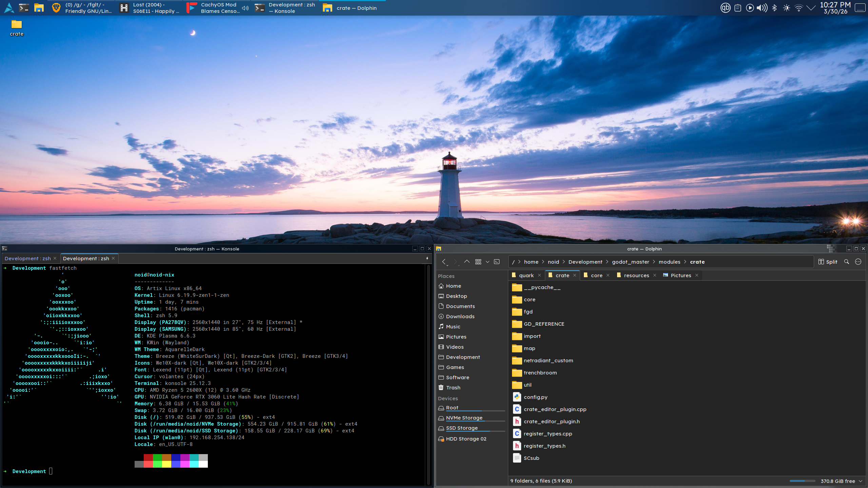Image resolution: width=868 pixels, height=488 pixels.
Task: Click the volume speaker tray icon
Action: coord(762,8)
